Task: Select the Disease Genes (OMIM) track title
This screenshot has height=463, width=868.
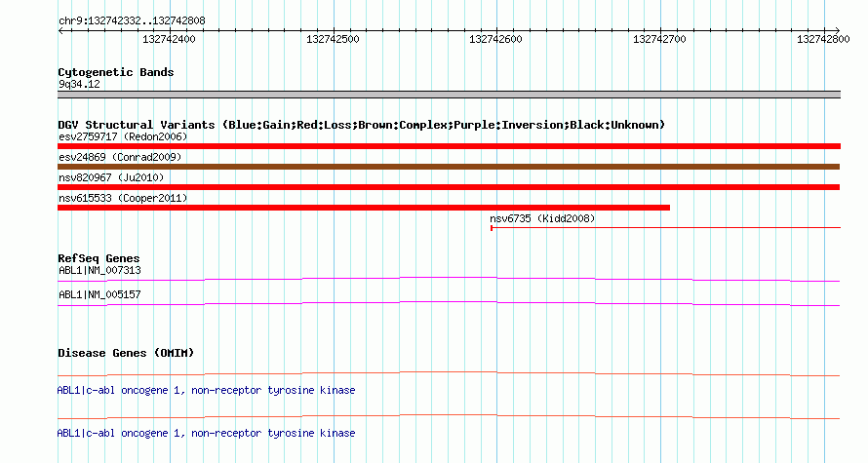Action: click(x=126, y=353)
